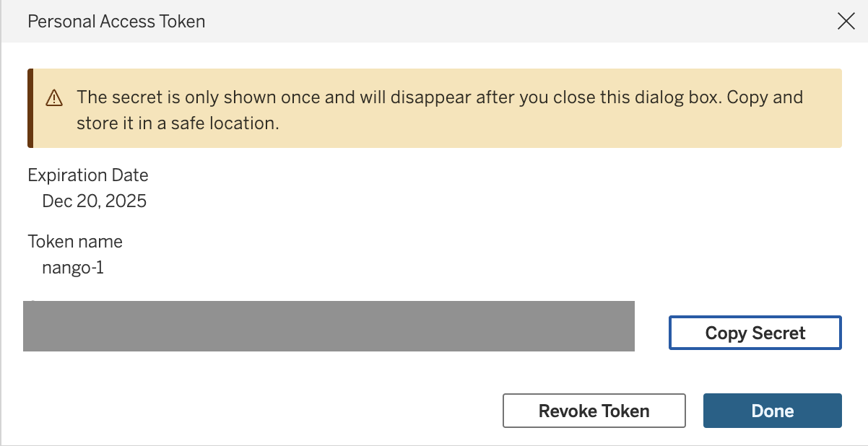Click empty yellow area right of warning text
The width and height of the screenshot is (868, 446).
[x=563, y=124]
